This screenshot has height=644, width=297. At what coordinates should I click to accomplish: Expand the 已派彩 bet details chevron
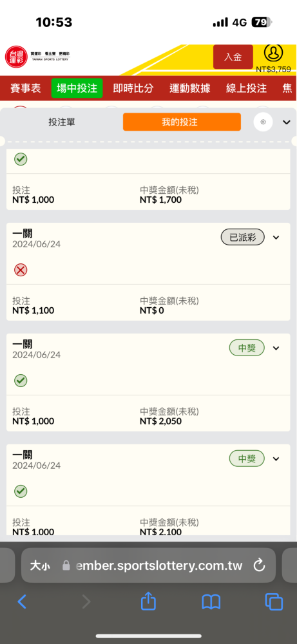tap(276, 238)
